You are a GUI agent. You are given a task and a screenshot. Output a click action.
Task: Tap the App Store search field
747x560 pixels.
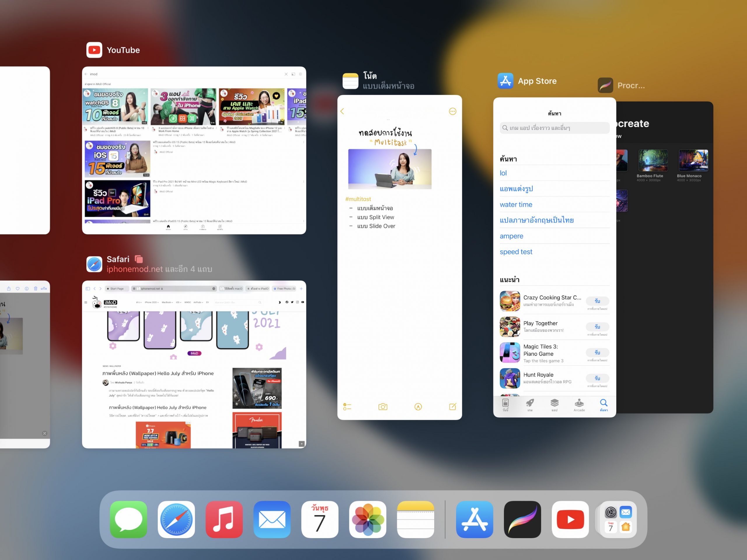tap(554, 128)
